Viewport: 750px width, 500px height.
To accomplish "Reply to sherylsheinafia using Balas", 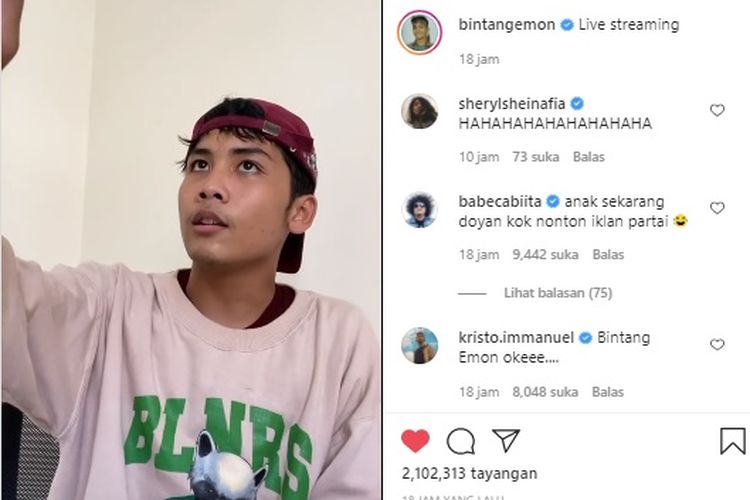I will [588, 157].
